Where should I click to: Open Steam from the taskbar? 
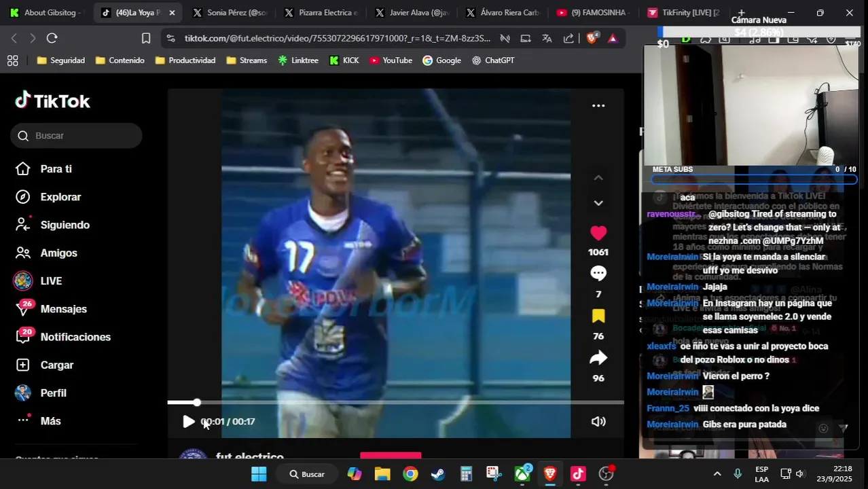coord(438,474)
